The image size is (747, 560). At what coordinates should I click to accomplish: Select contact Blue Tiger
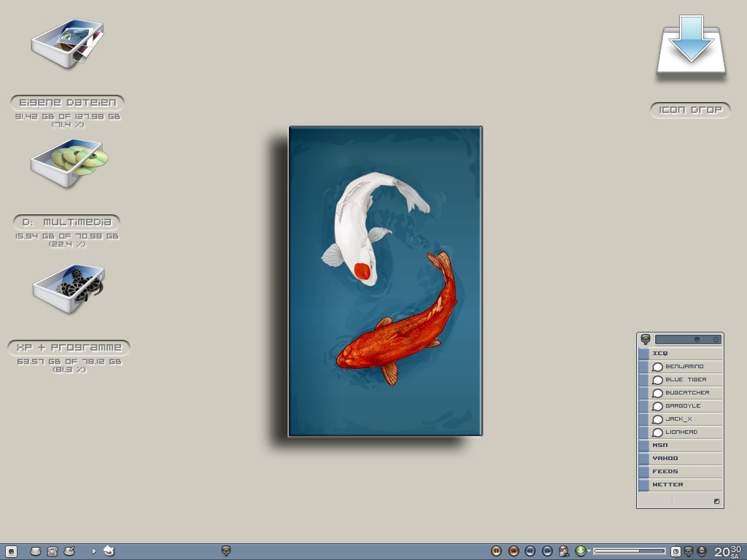[x=681, y=379]
